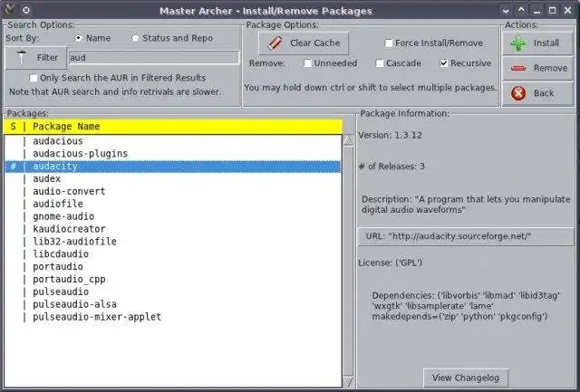Viewport: 580px width, 392px height.
Task: Click the package list vertical scrollbar track
Action: tap(348, 261)
